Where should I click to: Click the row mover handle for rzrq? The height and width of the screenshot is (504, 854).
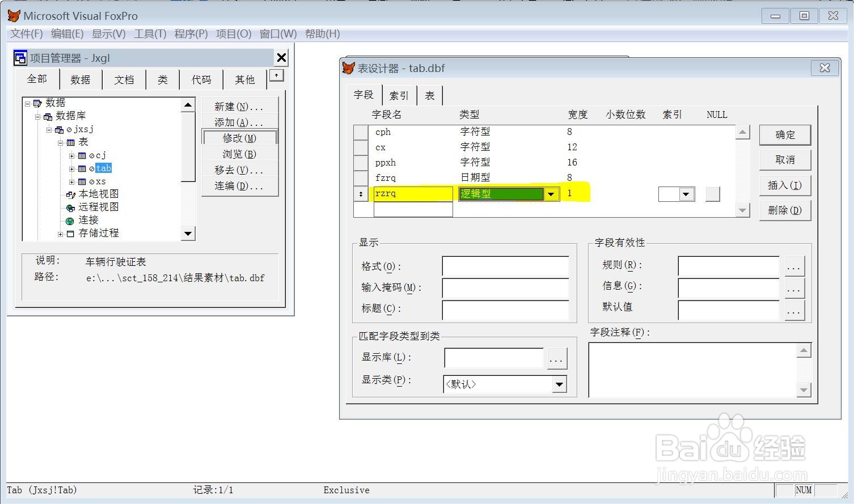click(x=361, y=194)
